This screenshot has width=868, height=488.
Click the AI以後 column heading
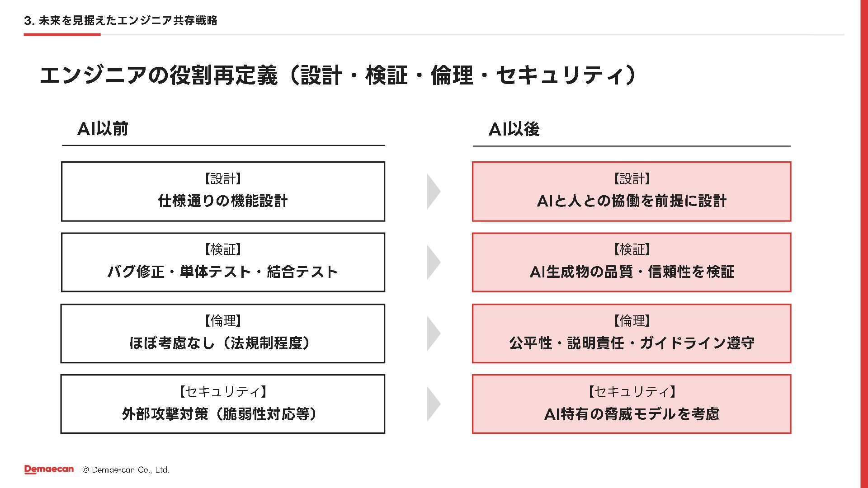point(514,129)
